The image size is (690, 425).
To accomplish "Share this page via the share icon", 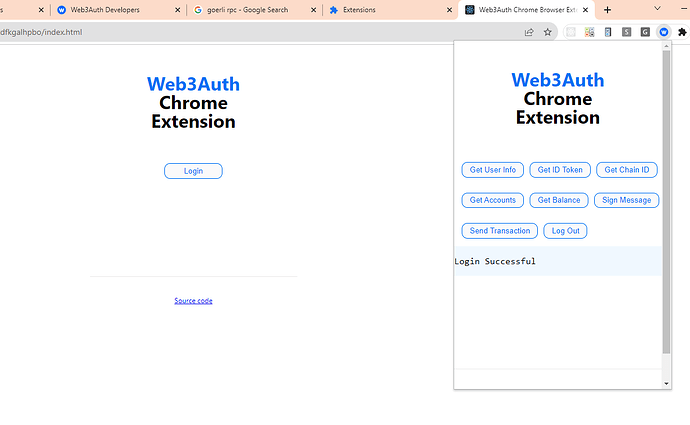I will point(529,32).
